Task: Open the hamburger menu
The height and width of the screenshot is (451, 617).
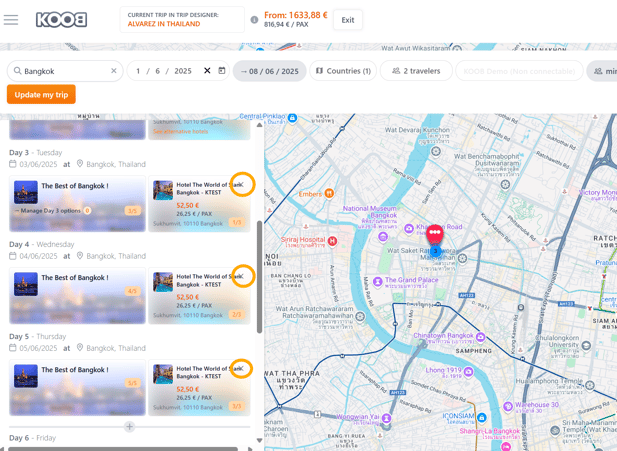Action: pyautogui.click(x=11, y=20)
